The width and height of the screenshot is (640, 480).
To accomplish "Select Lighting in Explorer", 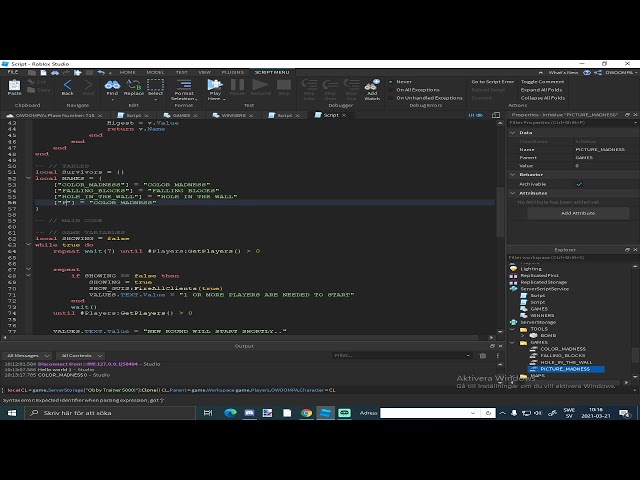I will (x=531, y=269).
